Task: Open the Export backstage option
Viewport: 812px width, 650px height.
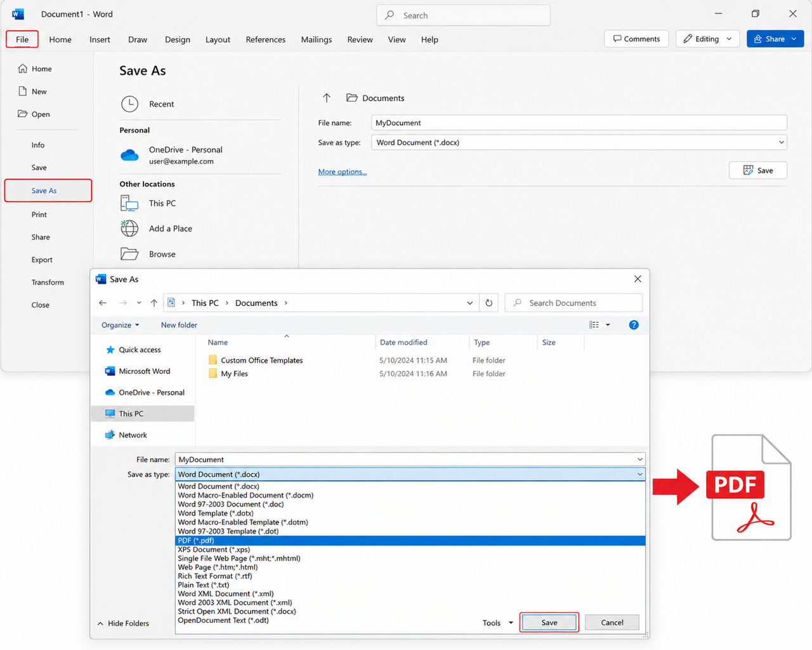Action: [42, 260]
